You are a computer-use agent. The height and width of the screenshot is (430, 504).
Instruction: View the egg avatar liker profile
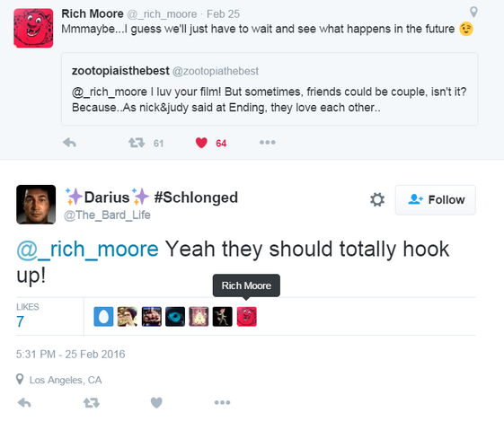tap(103, 317)
